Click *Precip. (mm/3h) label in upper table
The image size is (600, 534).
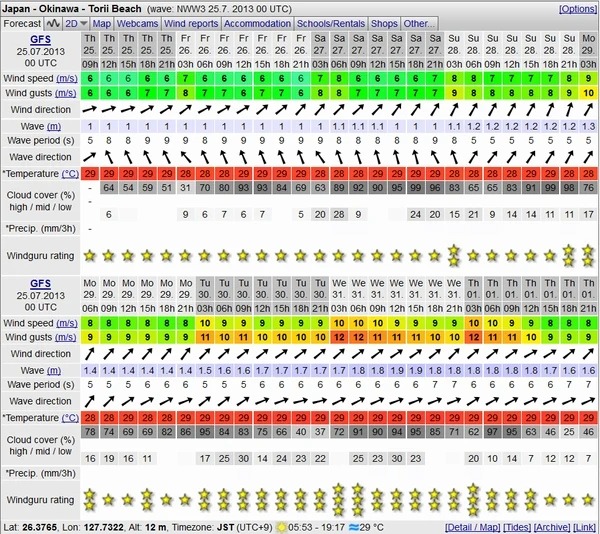pyautogui.click(x=40, y=229)
